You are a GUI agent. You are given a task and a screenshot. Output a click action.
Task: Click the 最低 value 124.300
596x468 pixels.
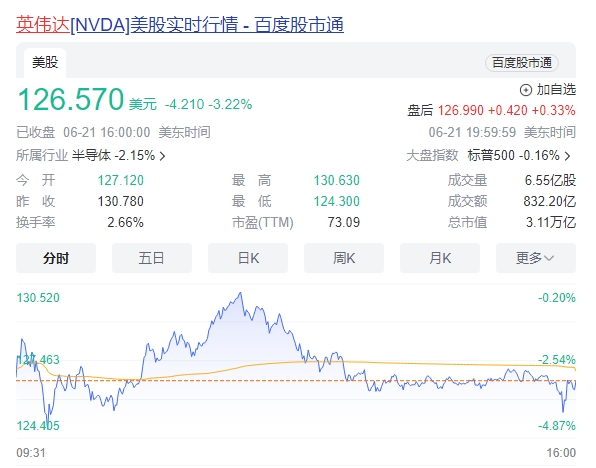(x=336, y=201)
